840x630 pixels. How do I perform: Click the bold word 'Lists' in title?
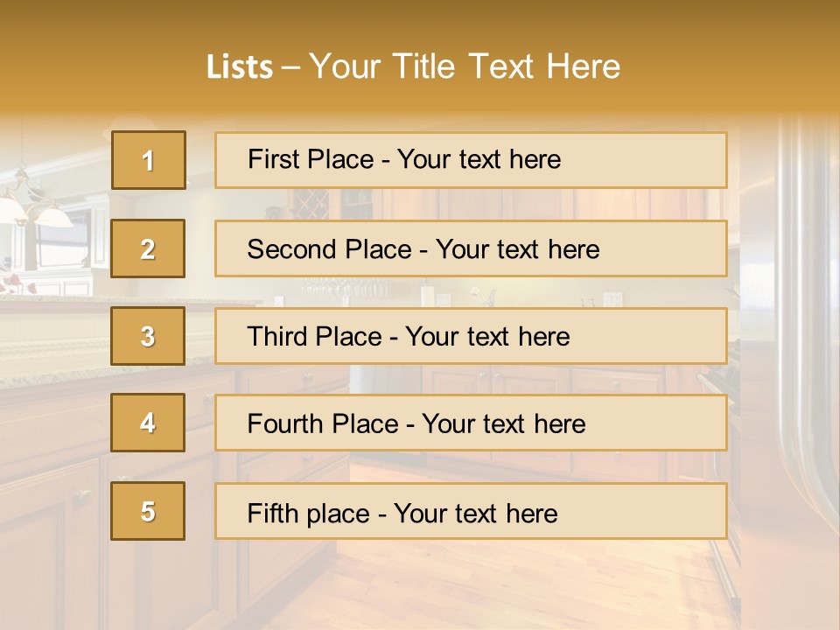pyautogui.click(x=239, y=67)
